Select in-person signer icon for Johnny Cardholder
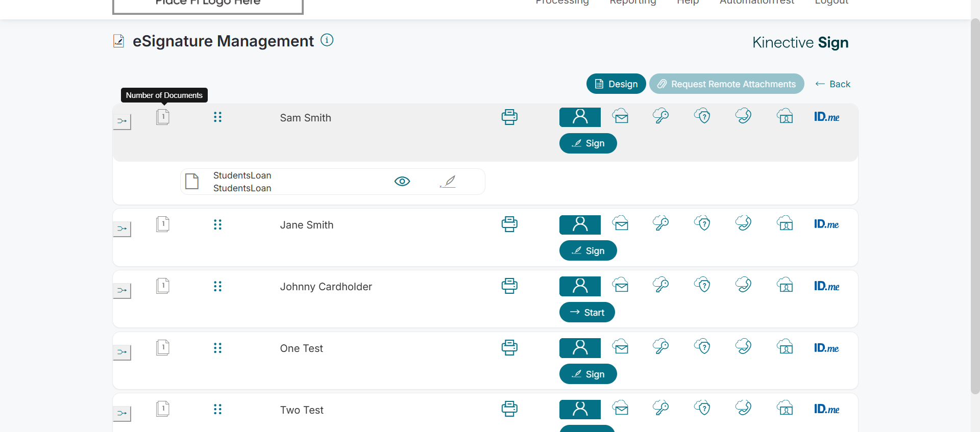Viewport: 980px width, 432px height. coord(580,286)
